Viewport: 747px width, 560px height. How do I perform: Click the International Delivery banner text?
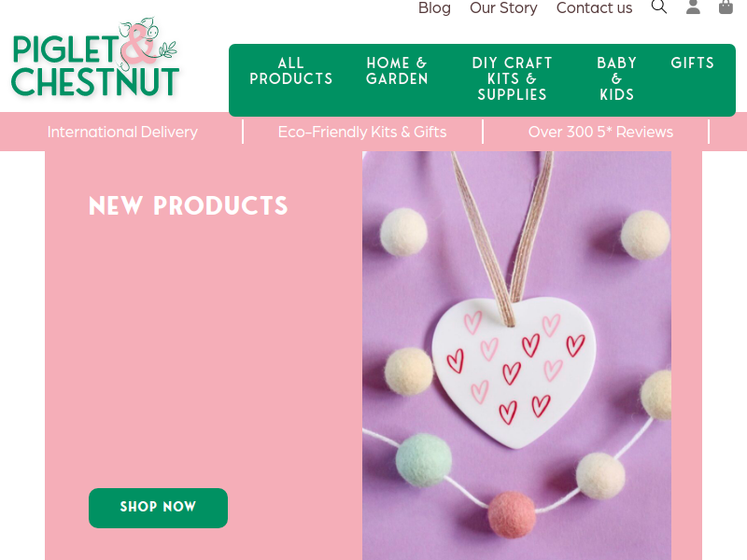coord(122,132)
